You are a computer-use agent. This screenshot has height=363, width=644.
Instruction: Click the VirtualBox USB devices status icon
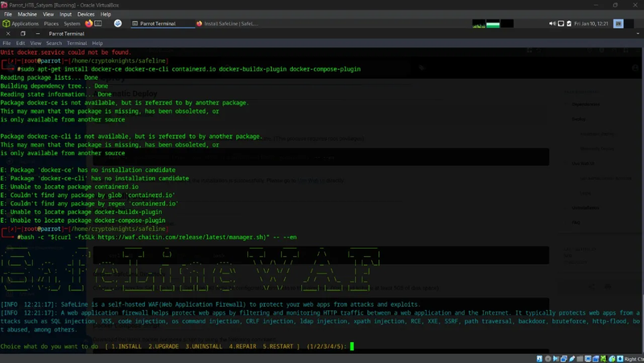click(x=572, y=359)
